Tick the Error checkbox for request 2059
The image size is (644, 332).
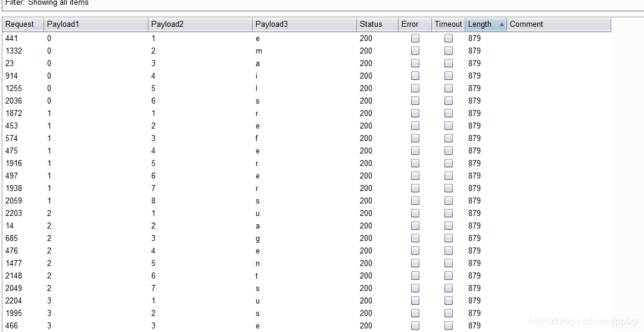coord(415,201)
